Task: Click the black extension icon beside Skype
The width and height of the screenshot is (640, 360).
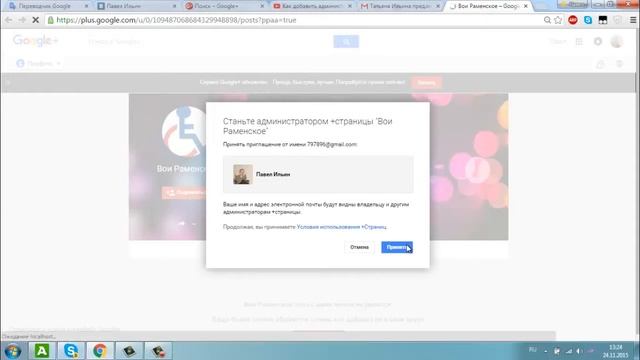Action: [602, 20]
